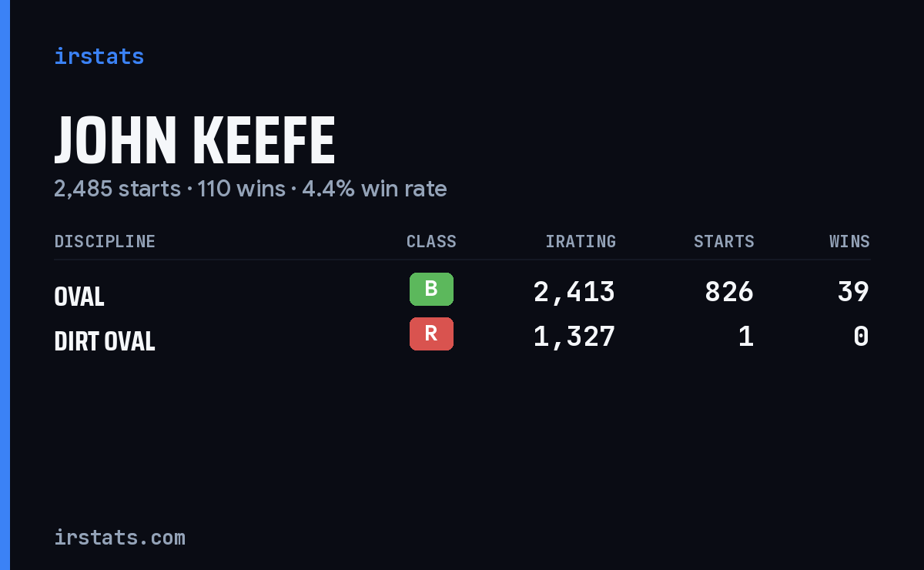Select the DISCIPLINE column header
Image resolution: width=924 pixels, height=570 pixels.
(x=105, y=241)
